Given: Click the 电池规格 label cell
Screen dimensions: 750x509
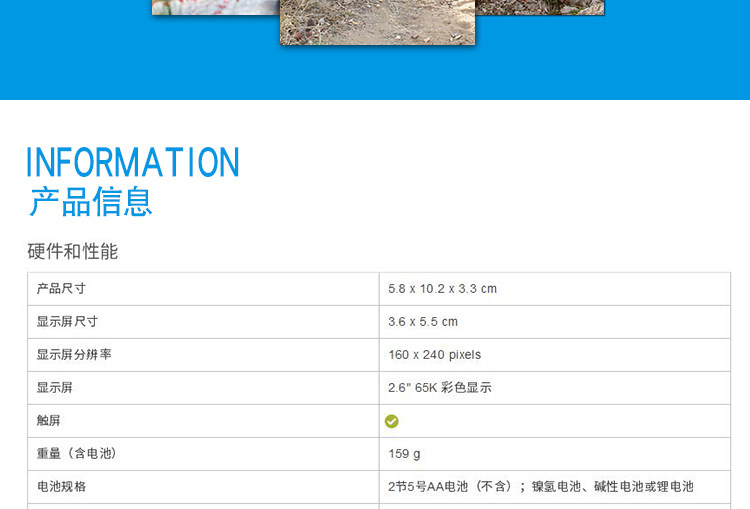Looking at the screenshot, I should (203, 487).
